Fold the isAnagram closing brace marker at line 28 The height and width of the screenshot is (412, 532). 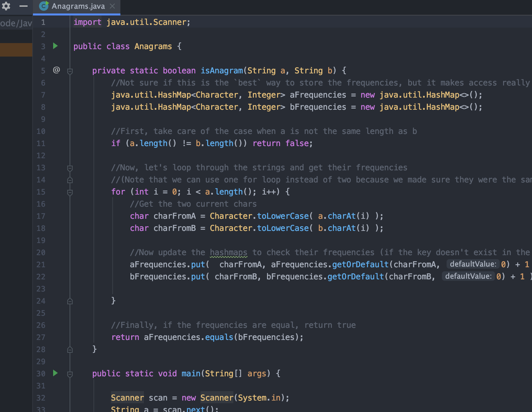pos(70,349)
